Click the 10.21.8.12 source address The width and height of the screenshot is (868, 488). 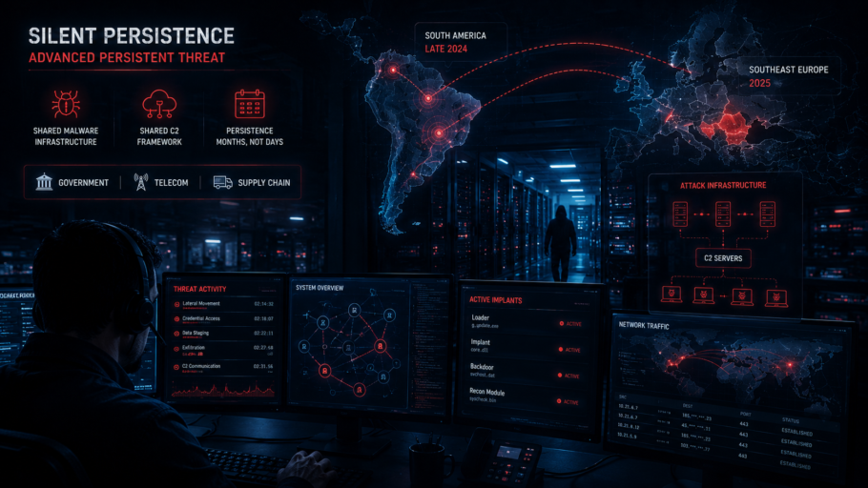point(629,426)
